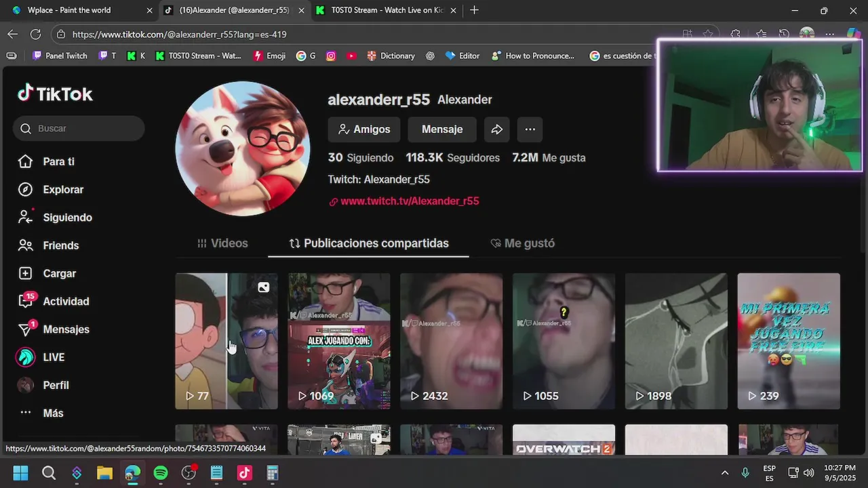The image size is (868, 488).
Task: Click the Buscar search field
Action: [79, 128]
